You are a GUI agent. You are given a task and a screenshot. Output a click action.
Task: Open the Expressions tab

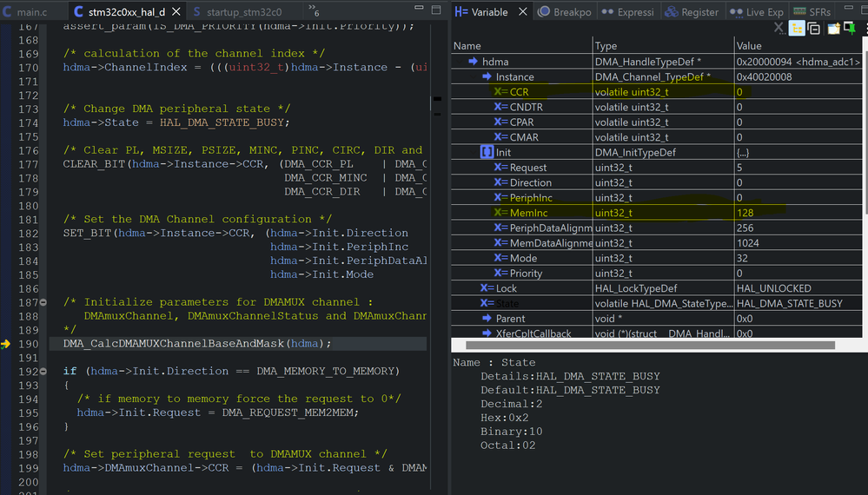pyautogui.click(x=627, y=11)
